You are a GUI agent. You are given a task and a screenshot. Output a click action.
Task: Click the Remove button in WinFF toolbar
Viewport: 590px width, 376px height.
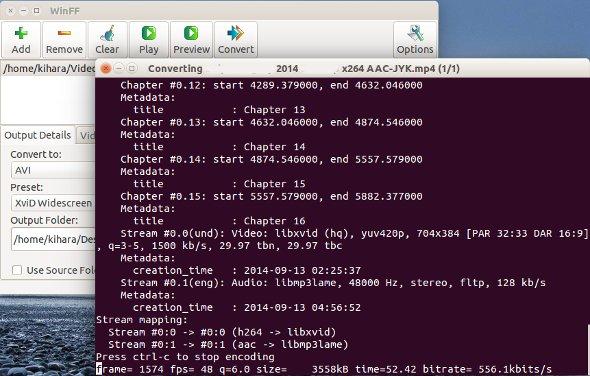(64, 40)
